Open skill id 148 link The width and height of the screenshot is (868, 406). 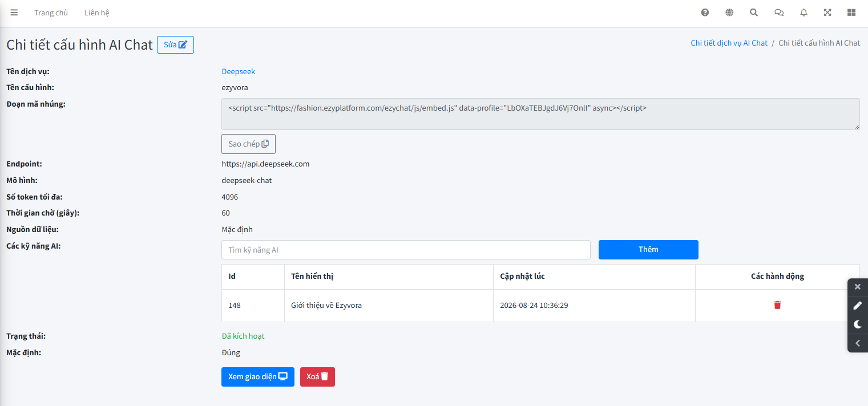point(235,305)
